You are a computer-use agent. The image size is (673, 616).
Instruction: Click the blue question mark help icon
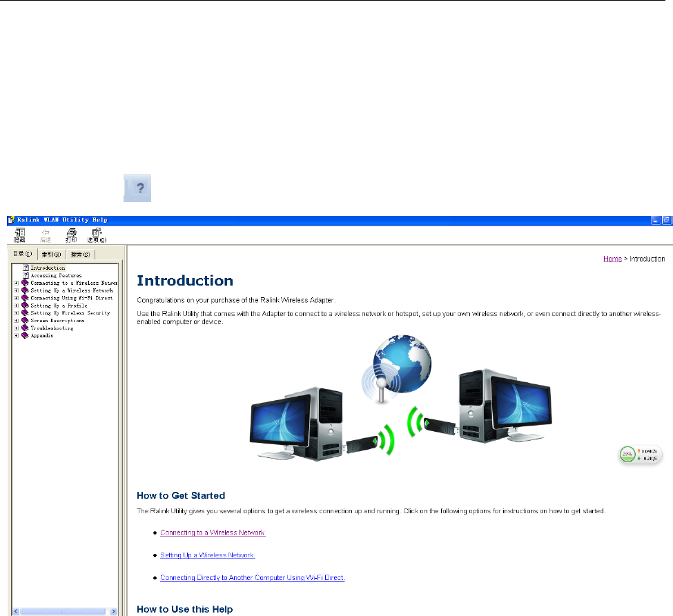click(137, 188)
